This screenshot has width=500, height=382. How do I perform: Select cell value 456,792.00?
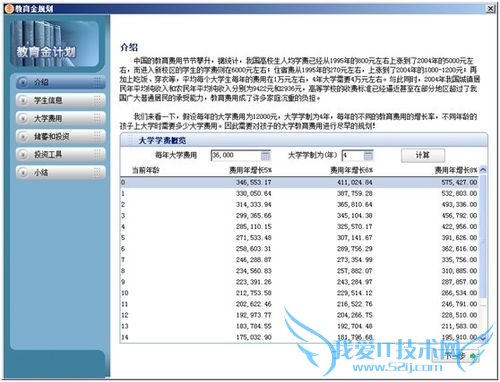459,216
